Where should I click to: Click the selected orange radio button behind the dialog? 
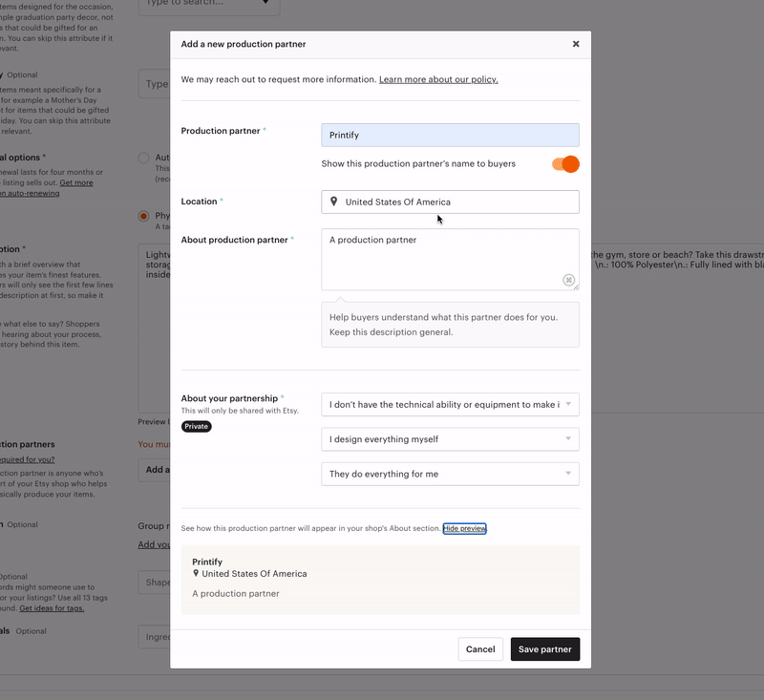143,217
